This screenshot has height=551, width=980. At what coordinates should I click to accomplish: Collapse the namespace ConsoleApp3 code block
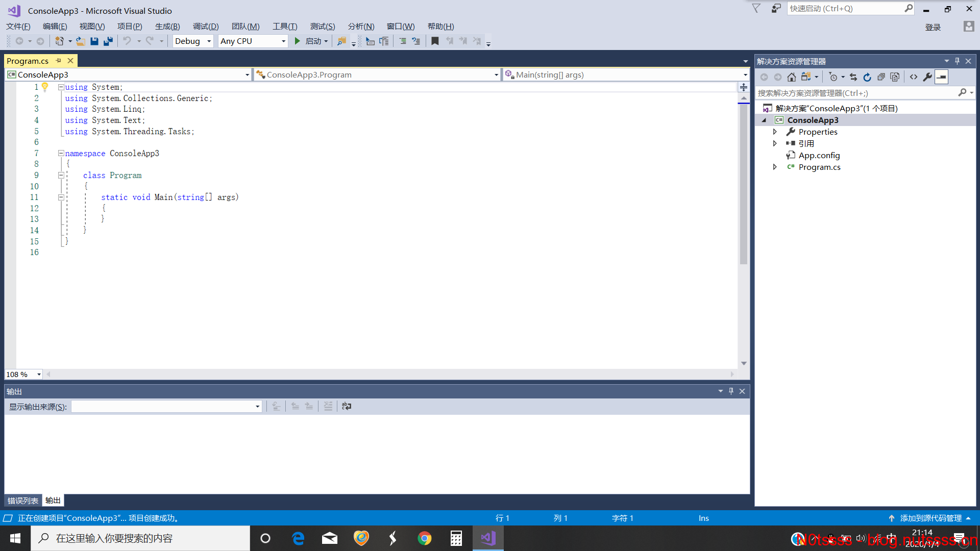pos(61,153)
